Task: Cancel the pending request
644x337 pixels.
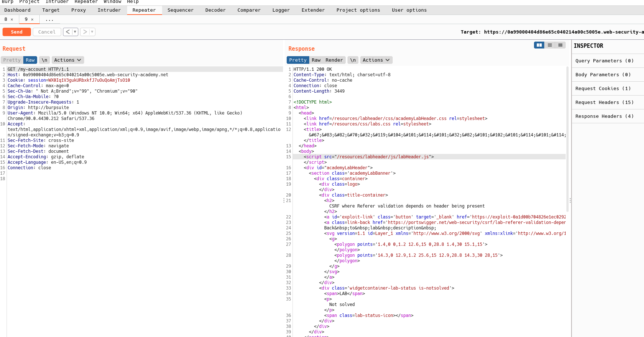Action: (47, 32)
